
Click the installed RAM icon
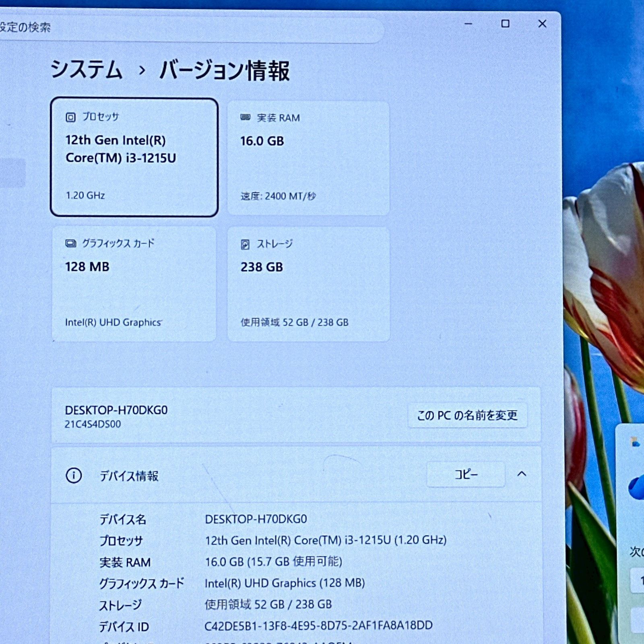click(x=245, y=117)
